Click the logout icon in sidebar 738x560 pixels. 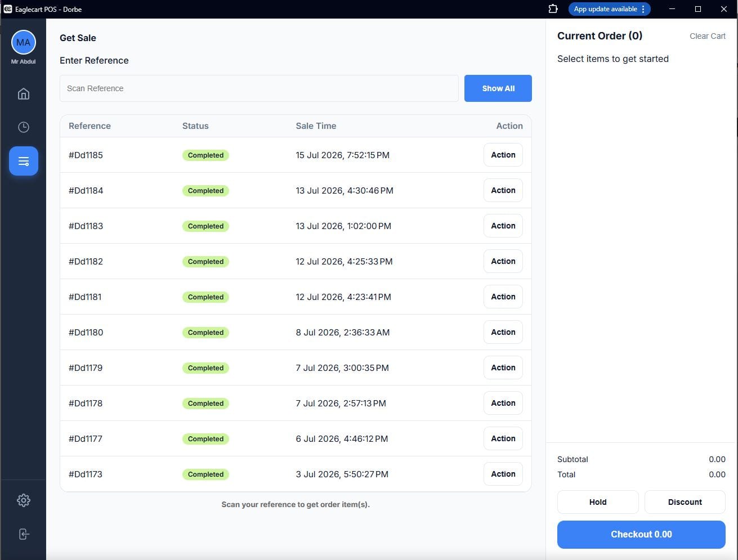pyautogui.click(x=24, y=534)
